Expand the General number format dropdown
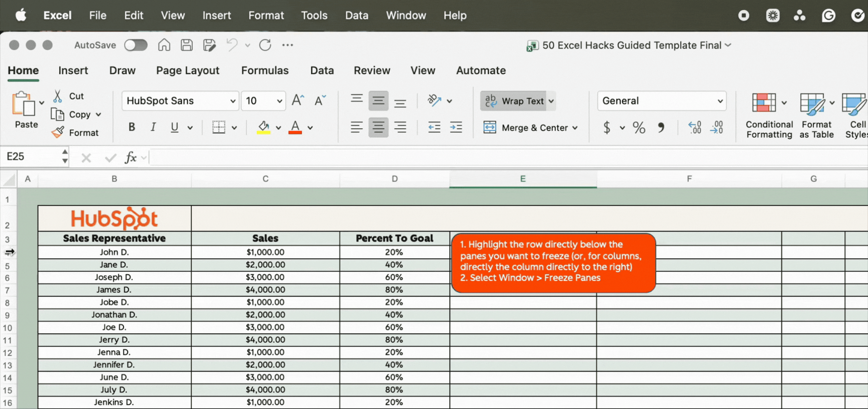Image resolution: width=868 pixels, height=409 pixels. point(720,101)
